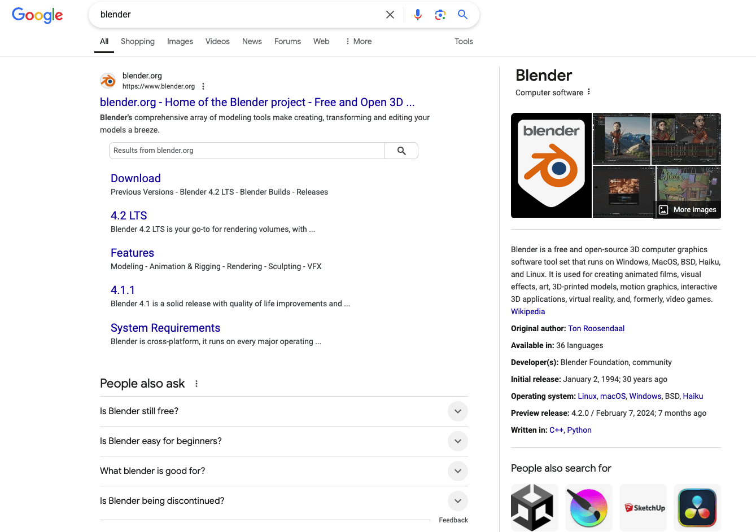Expand the question 'Is Blender still free?'
The height and width of the screenshot is (532, 756).
457,411
